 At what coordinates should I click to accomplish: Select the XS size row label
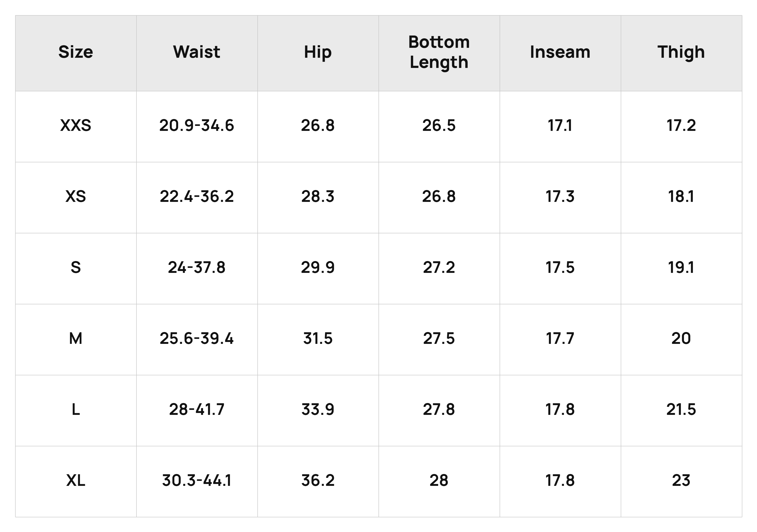75,197
